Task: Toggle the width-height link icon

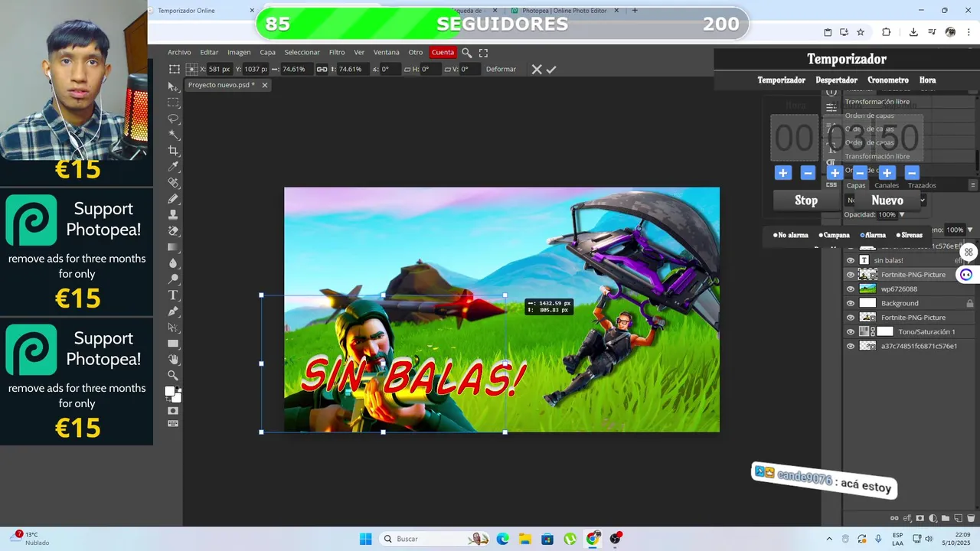Action: tap(322, 69)
